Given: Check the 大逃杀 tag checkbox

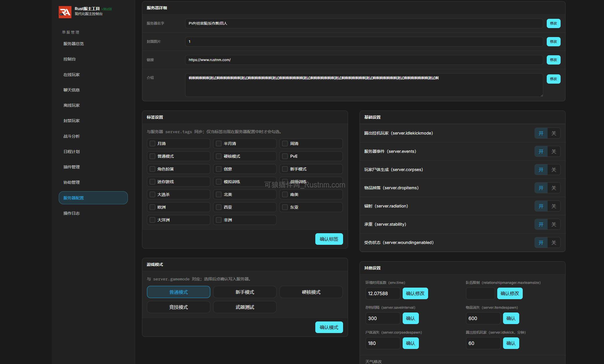Looking at the screenshot, I should pyautogui.click(x=152, y=194).
